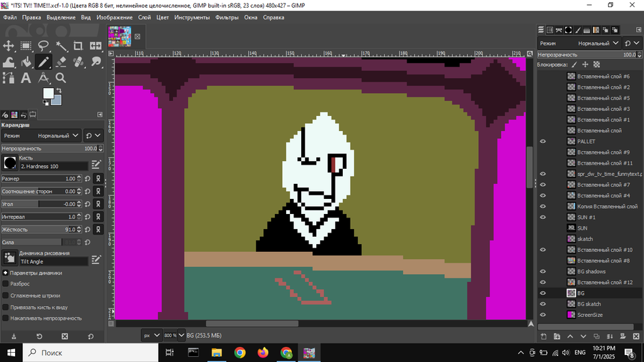Select the Zoom magnifier tool
Screen dimensions: 644x362
point(61,77)
